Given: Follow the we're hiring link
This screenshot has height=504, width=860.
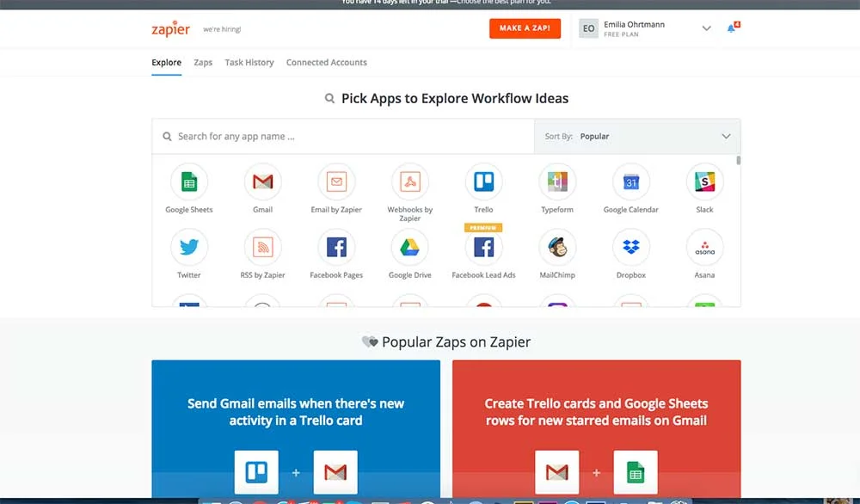Looking at the screenshot, I should (x=222, y=29).
